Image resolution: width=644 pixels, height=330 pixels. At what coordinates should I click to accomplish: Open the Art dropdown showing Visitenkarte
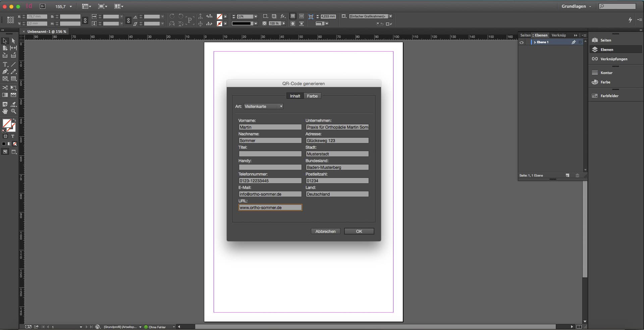(x=263, y=107)
